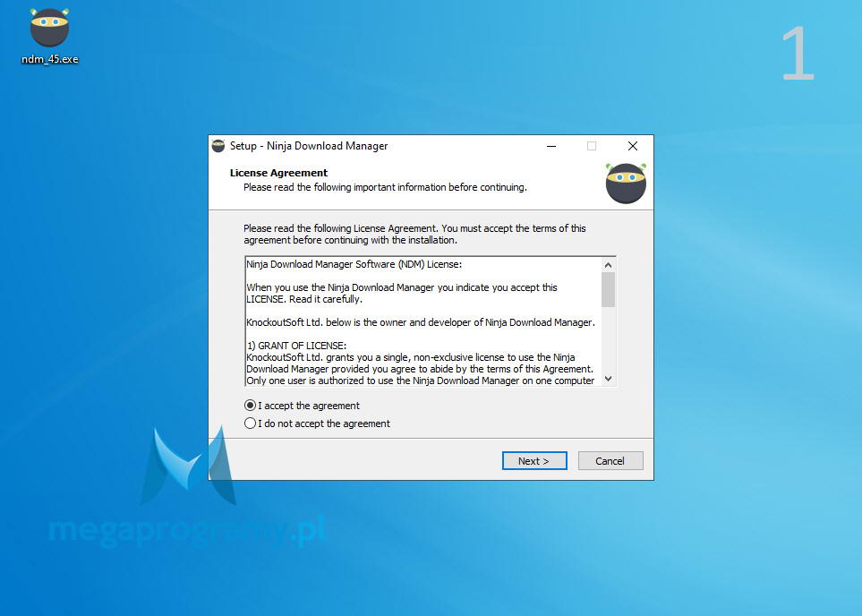862x616 pixels.
Task: Close the Setup window
Action: pyautogui.click(x=633, y=146)
